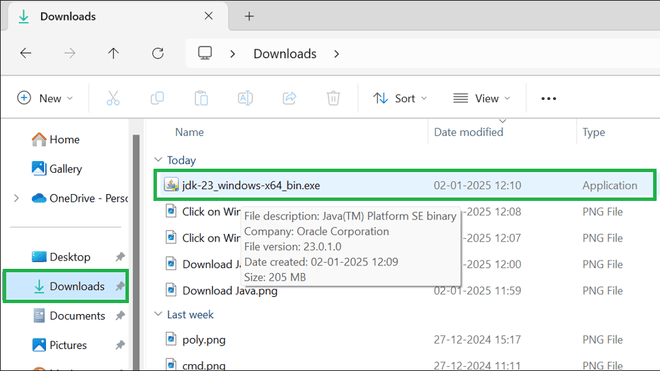
Task: Click the This PC monitor icon in address bar
Action: click(205, 53)
